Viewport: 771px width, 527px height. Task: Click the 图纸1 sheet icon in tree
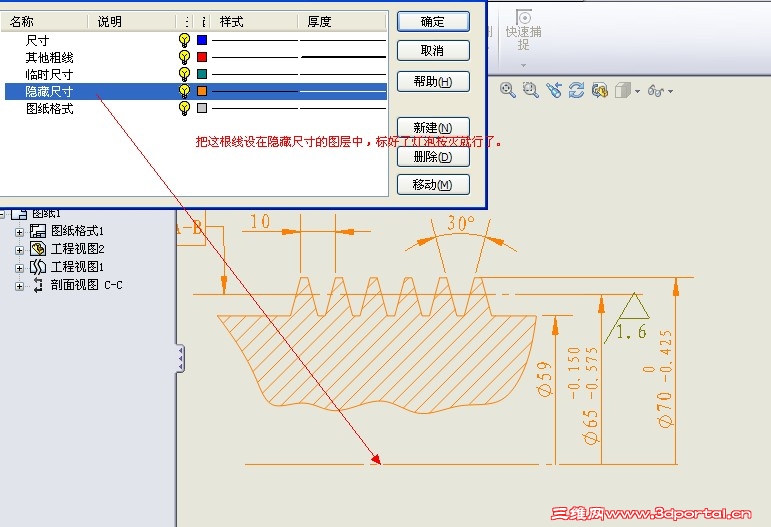tap(20, 213)
